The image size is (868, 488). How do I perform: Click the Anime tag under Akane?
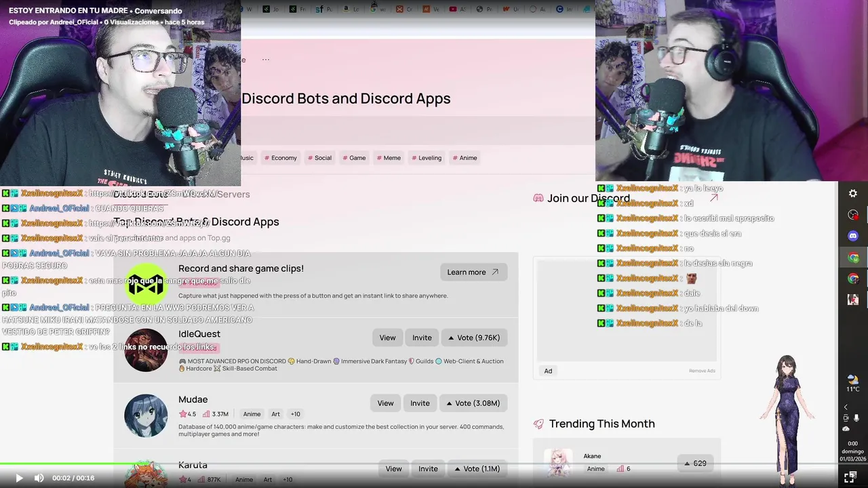coord(595,469)
